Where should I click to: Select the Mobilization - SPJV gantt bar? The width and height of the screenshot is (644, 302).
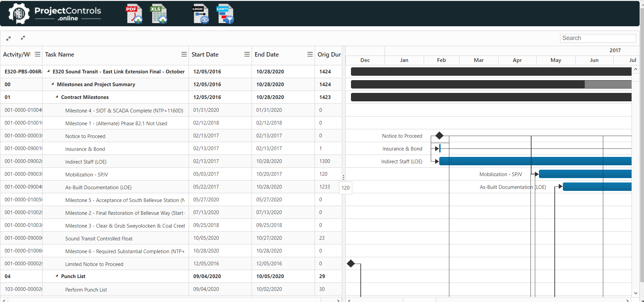click(x=585, y=174)
